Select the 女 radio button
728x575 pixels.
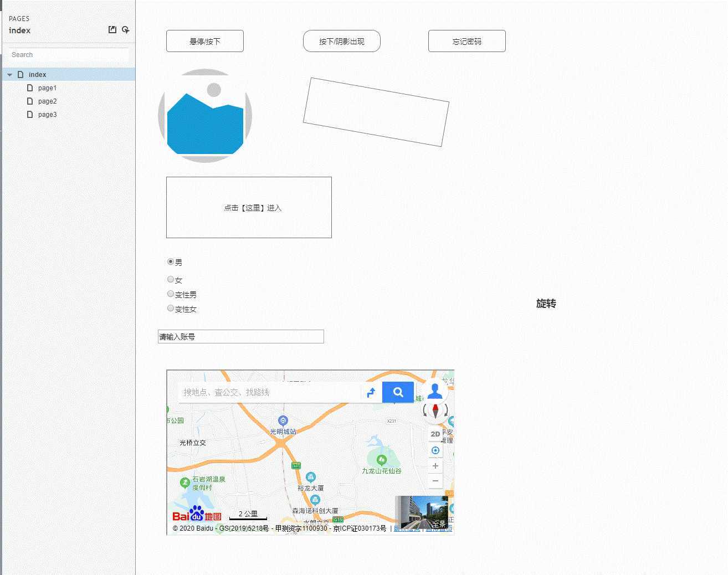[x=171, y=279]
